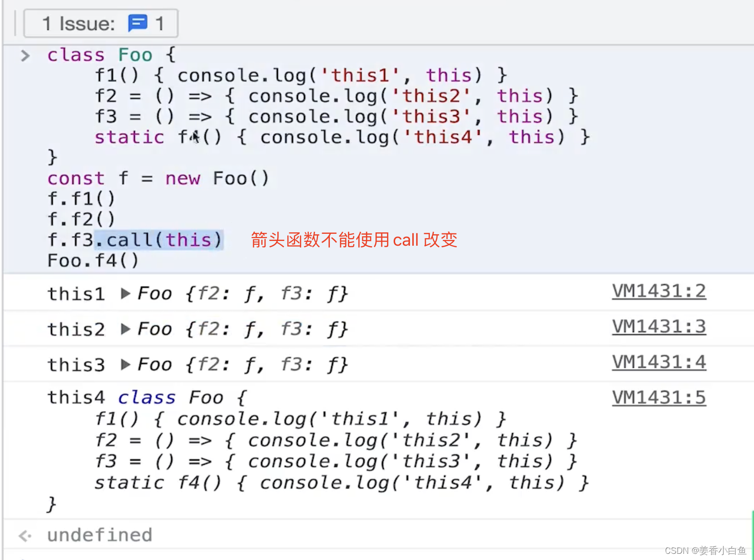
Task: Click the 'undefined' result text
Action: pos(100,535)
